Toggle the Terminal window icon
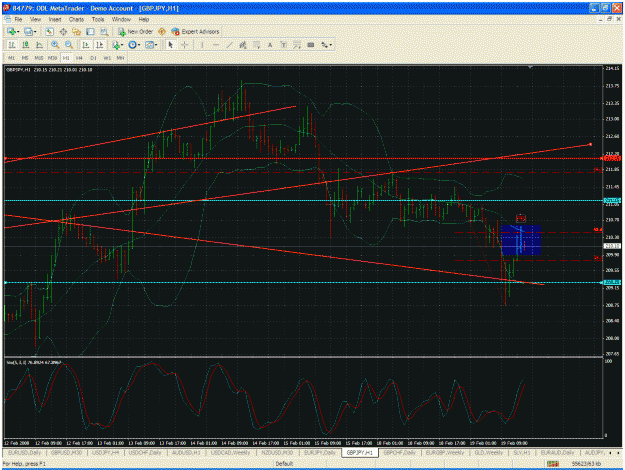 [90, 31]
